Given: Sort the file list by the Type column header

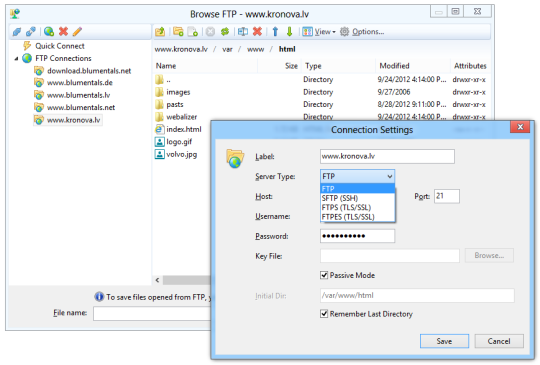Looking at the screenshot, I should click(339, 66).
